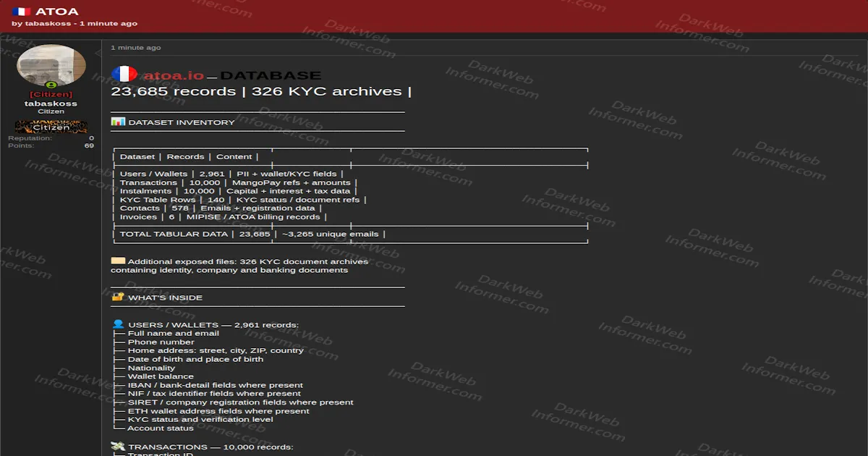The image size is (868, 456).
Task: Click the Instalments table row
Action: tap(234, 191)
